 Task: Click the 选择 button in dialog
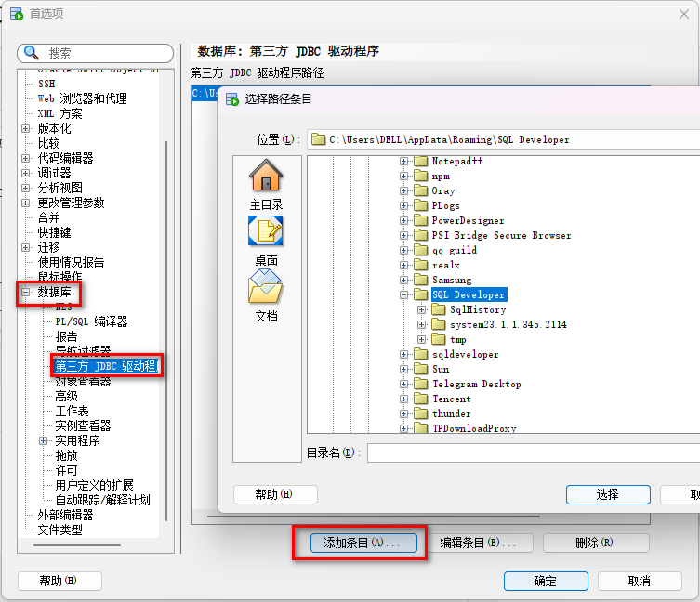[x=608, y=494]
